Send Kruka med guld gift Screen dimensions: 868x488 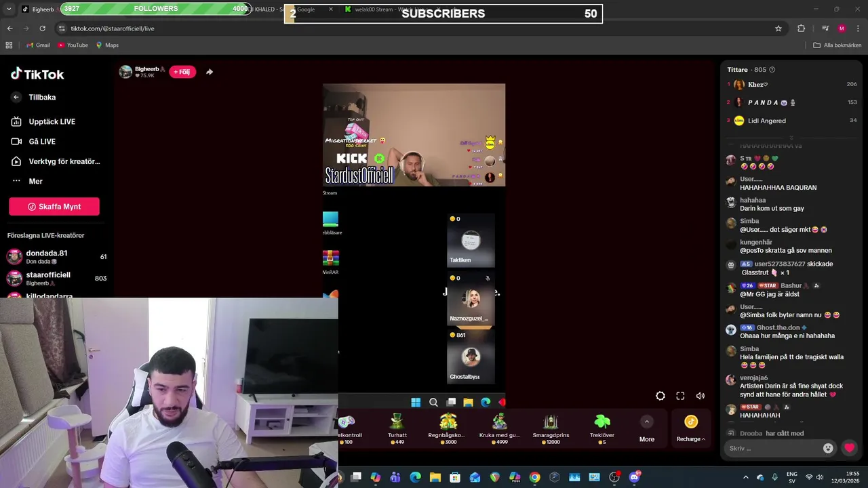[x=499, y=429]
